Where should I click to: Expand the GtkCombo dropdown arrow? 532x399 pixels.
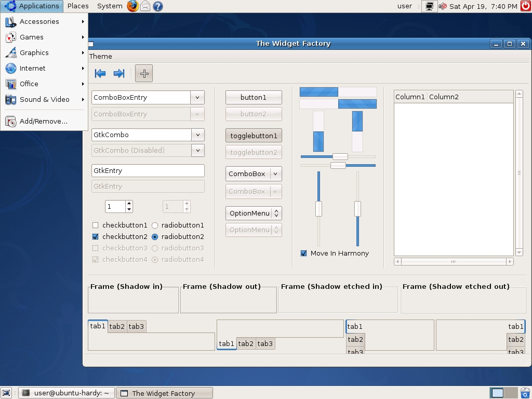[198, 135]
